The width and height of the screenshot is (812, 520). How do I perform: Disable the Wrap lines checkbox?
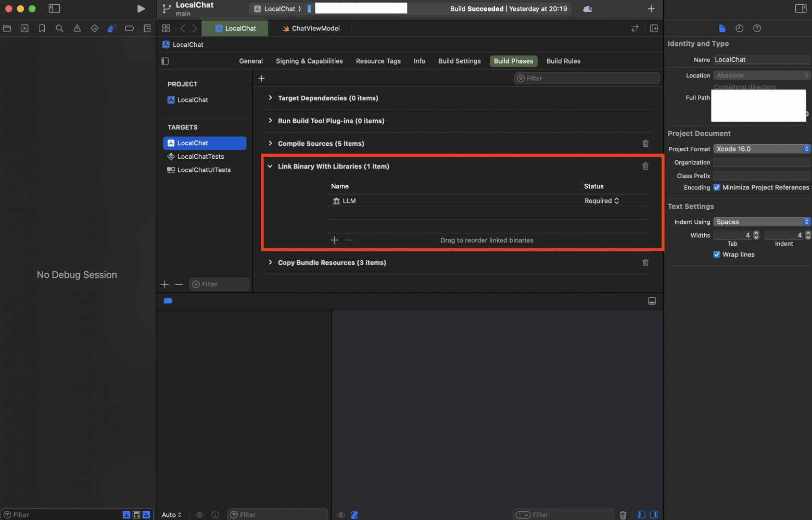pyautogui.click(x=717, y=255)
